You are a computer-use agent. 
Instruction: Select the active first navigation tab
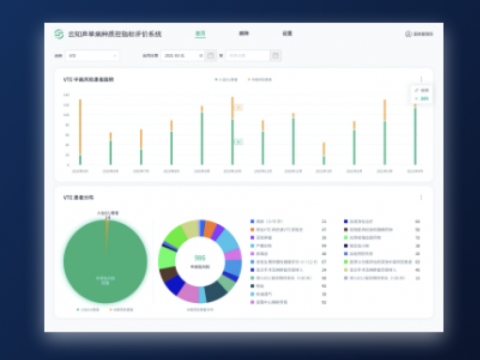200,33
